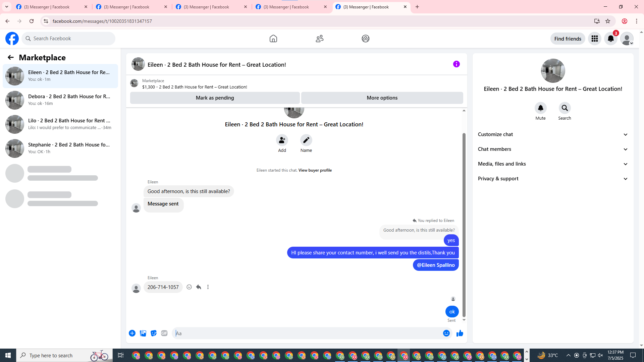Click the thumbs-up like icon
644x362 pixels.
point(460,333)
